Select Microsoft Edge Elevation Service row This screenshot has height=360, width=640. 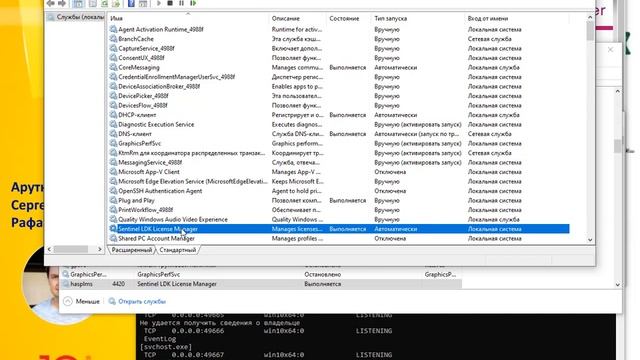click(339, 181)
